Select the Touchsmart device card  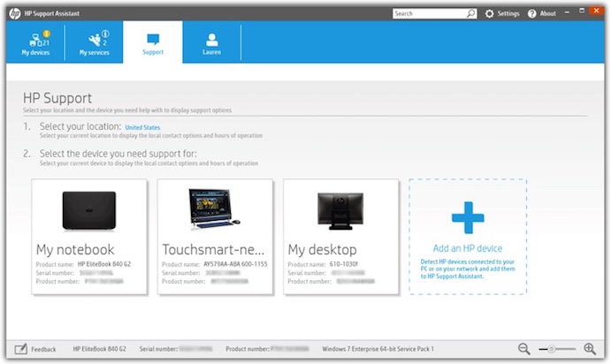click(215, 237)
